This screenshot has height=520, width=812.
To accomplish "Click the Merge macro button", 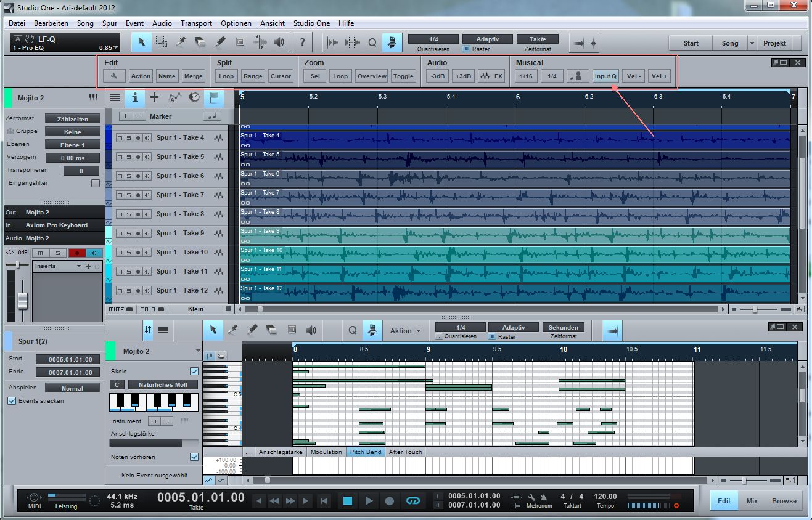I will tap(194, 76).
